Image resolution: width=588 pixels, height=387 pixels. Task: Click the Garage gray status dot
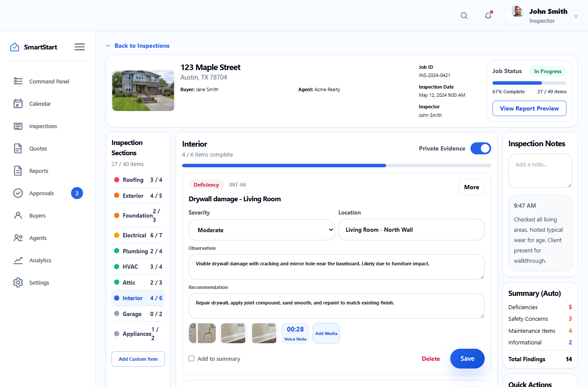(x=117, y=314)
